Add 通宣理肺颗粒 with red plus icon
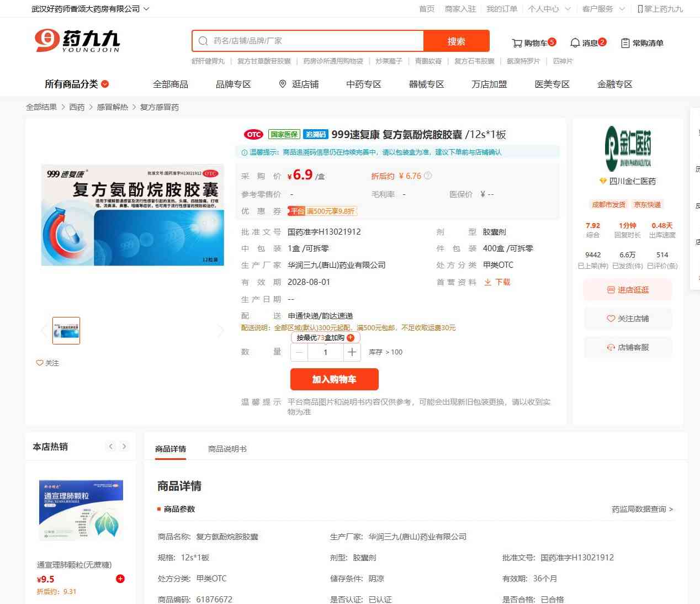 [120, 579]
